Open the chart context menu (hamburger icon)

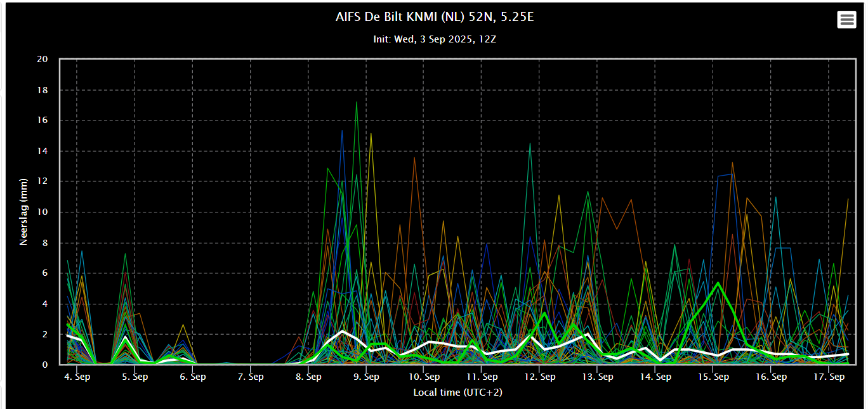point(847,20)
